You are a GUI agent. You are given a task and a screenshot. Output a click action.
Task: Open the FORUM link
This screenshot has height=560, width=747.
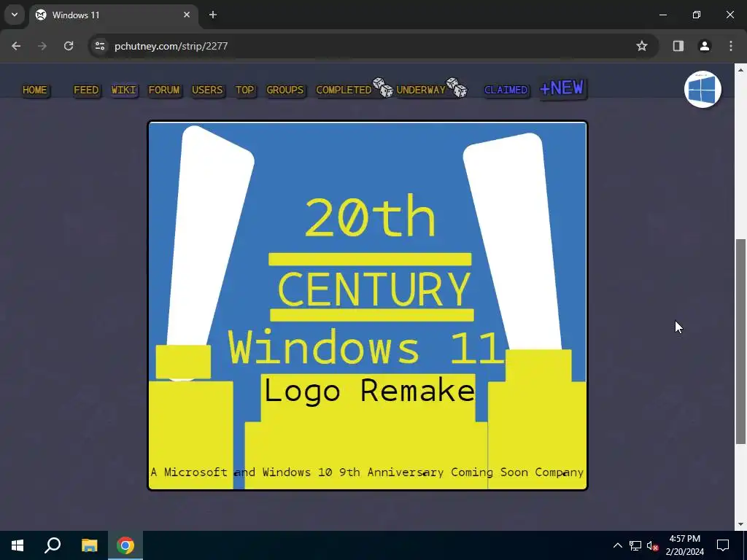point(164,90)
